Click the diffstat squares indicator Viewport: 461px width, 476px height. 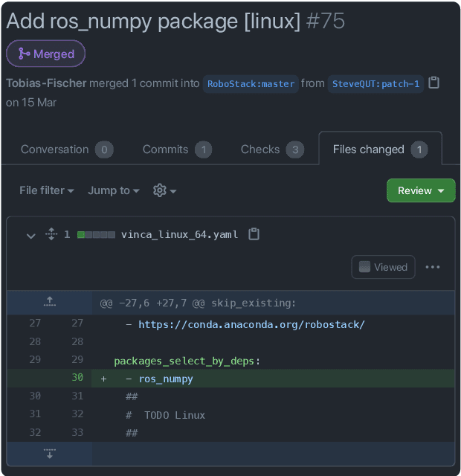coord(96,234)
